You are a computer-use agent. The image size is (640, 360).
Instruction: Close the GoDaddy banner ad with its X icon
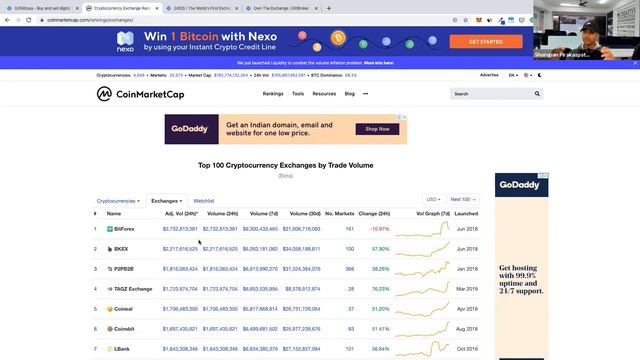click(x=404, y=117)
